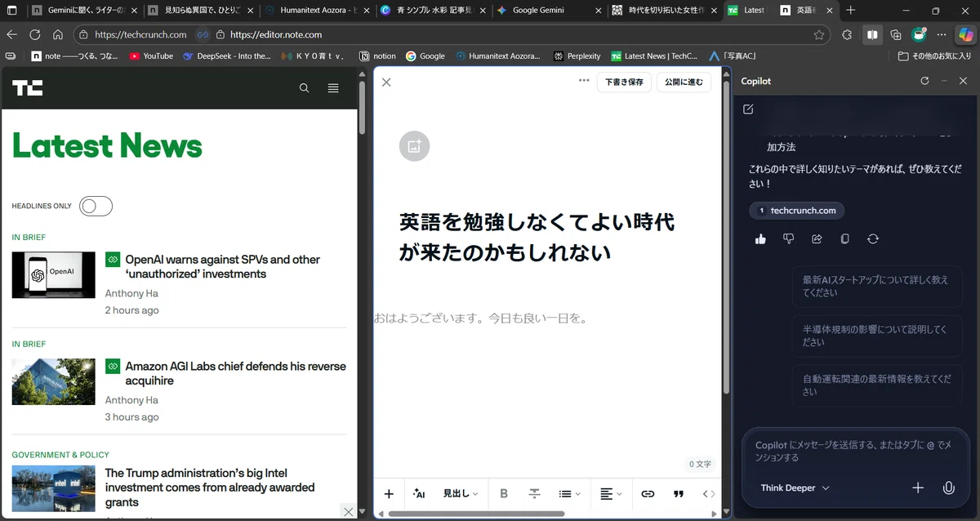Add this page to favorites star
Screen dimensions: 980x521
tap(819, 35)
